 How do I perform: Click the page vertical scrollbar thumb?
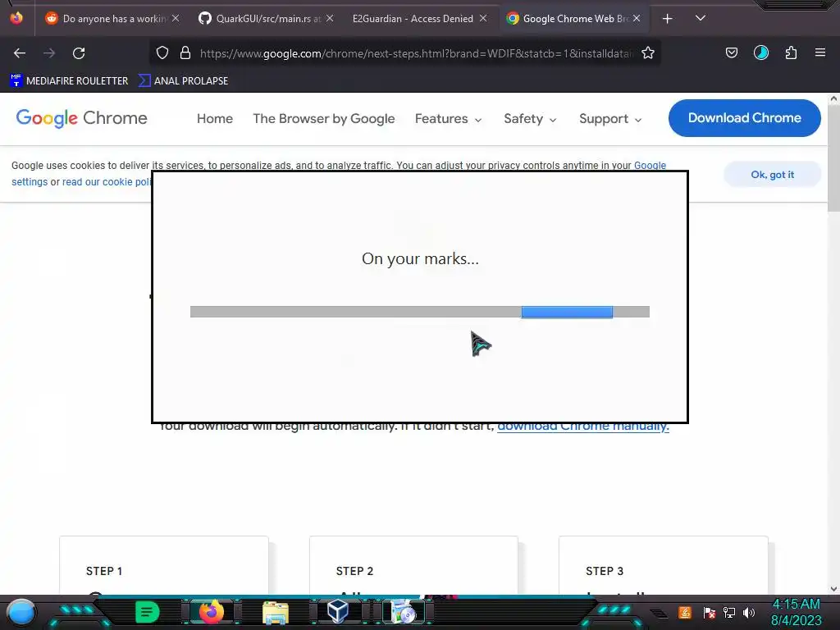coord(833,158)
